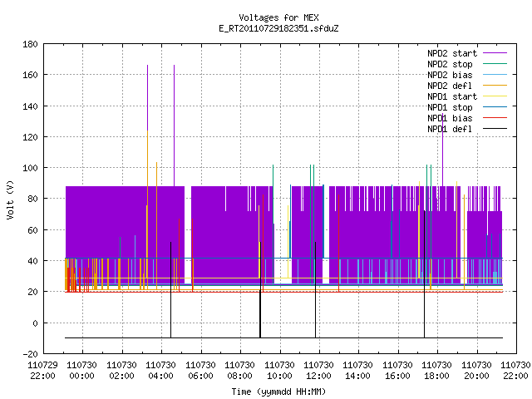The height and width of the screenshot is (399, 532).
Task: Click the '110730 06:00' x-axis tick label
Action: click(200, 371)
